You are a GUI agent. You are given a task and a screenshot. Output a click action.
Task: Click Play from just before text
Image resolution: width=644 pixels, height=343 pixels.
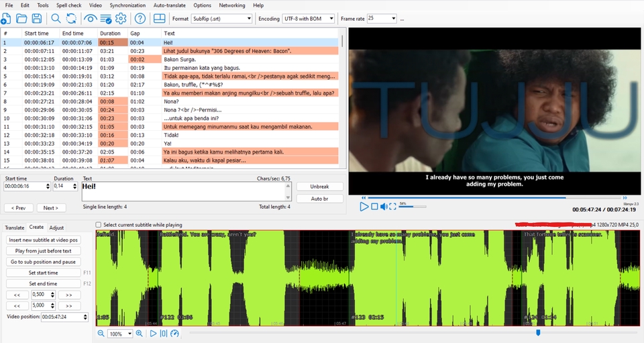tap(43, 251)
